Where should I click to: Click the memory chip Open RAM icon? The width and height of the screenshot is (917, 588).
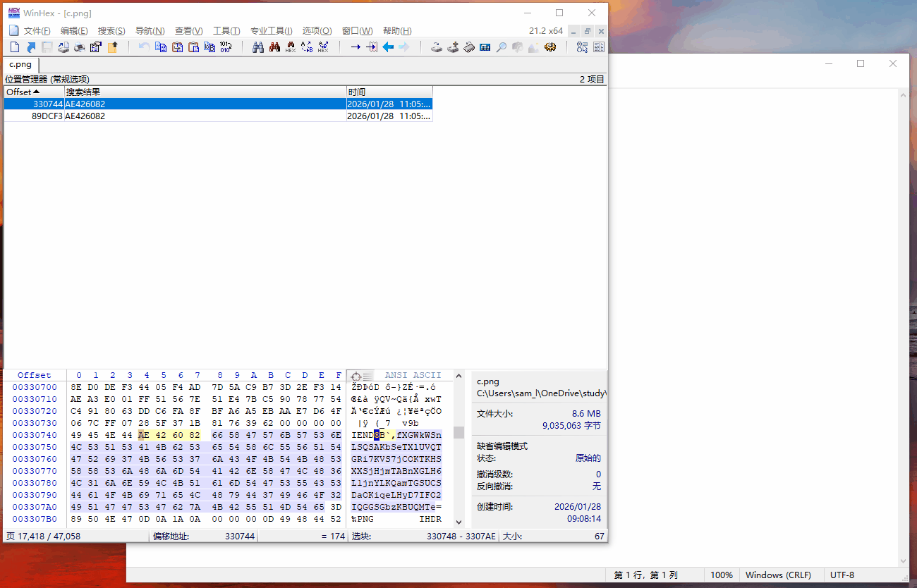pos(469,47)
